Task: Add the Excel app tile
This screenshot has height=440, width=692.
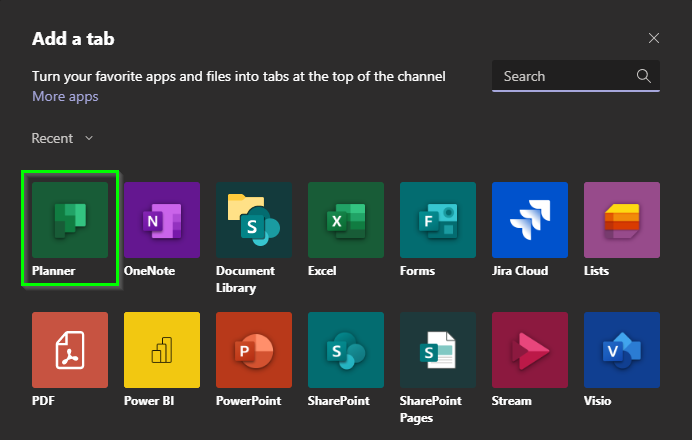Action: pos(346,220)
